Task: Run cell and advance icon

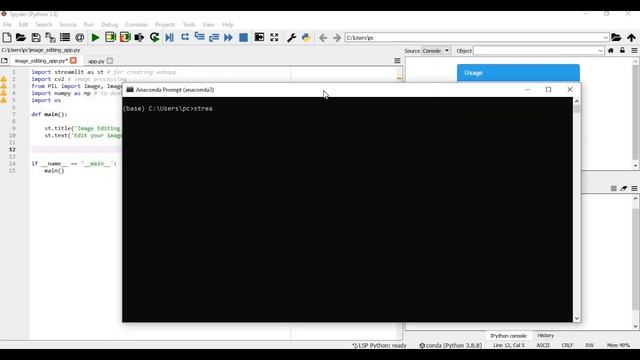Action: click(125, 38)
